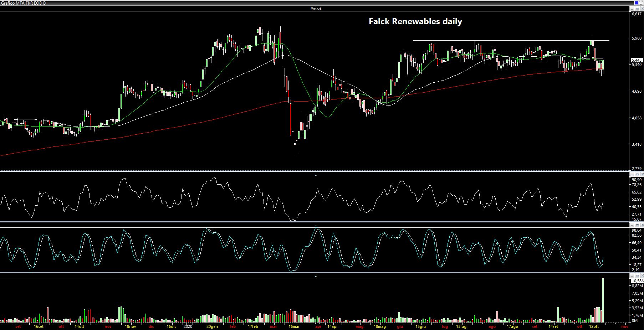Close the RSI indicator panel

(641, 175)
